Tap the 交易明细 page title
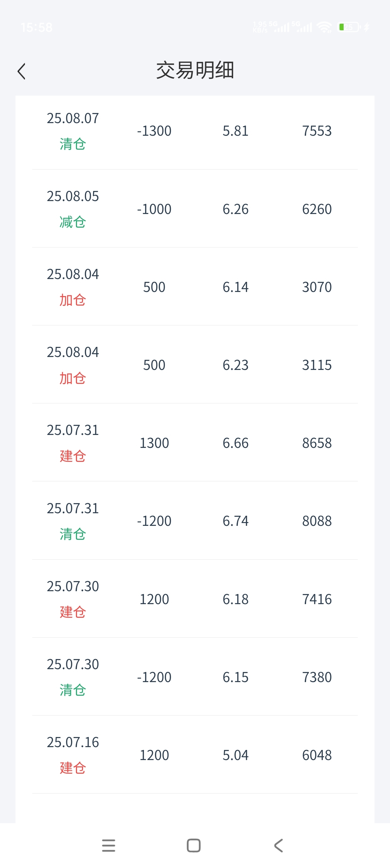 click(x=195, y=70)
